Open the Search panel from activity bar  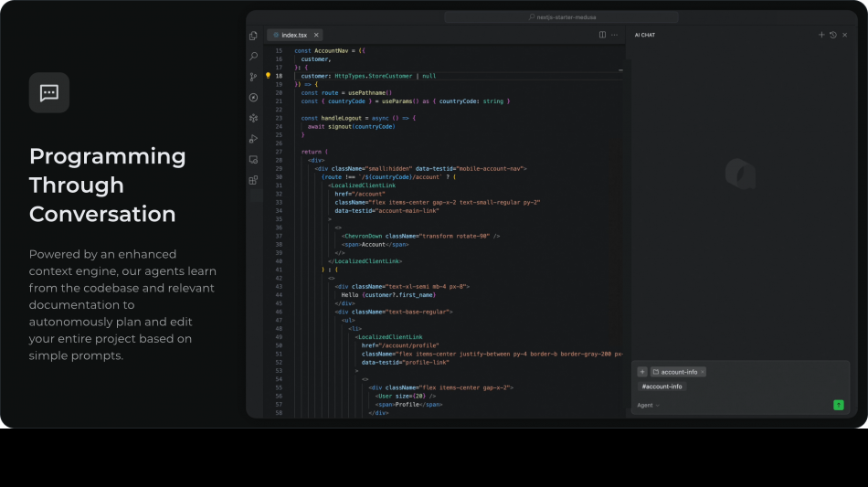253,56
